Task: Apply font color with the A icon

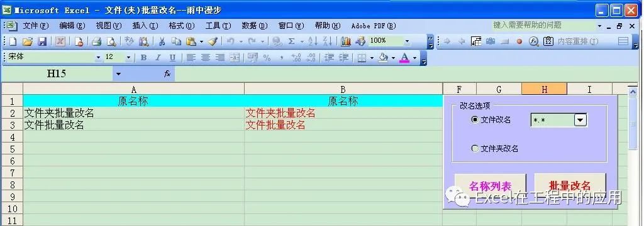Action: (404, 58)
